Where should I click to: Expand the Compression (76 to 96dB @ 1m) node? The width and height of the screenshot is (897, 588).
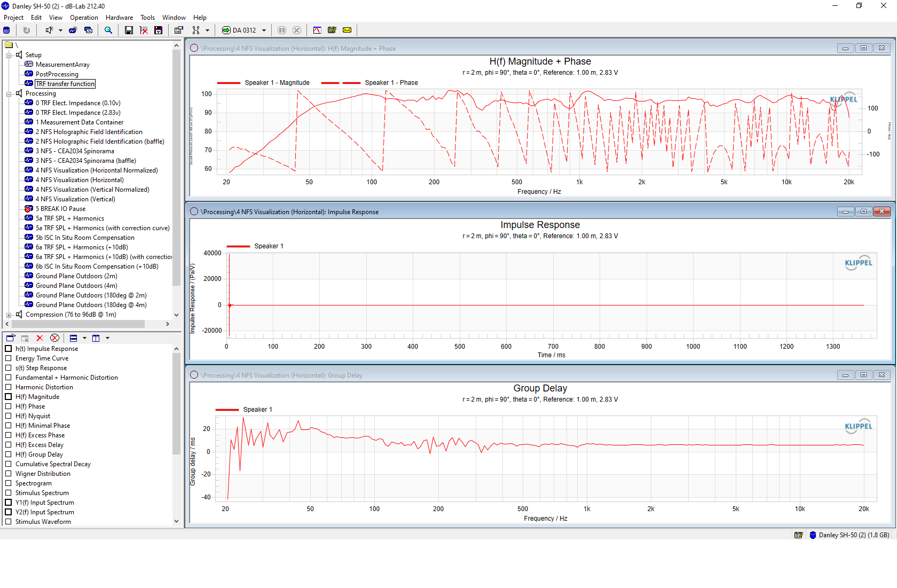(9, 315)
